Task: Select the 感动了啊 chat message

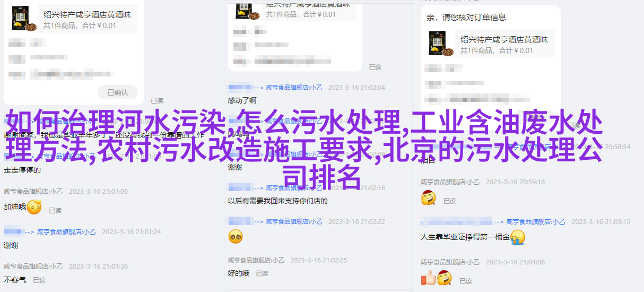Action: click(x=242, y=100)
